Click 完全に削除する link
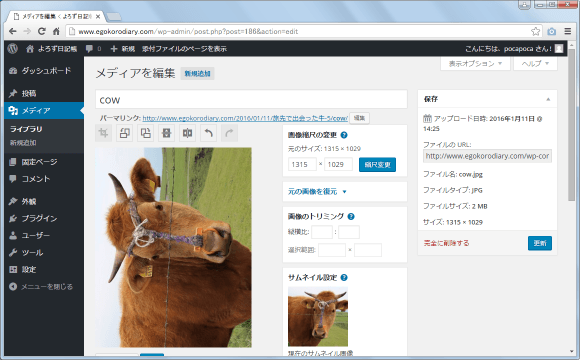580x360 pixels. pyautogui.click(x=446, y=243)
